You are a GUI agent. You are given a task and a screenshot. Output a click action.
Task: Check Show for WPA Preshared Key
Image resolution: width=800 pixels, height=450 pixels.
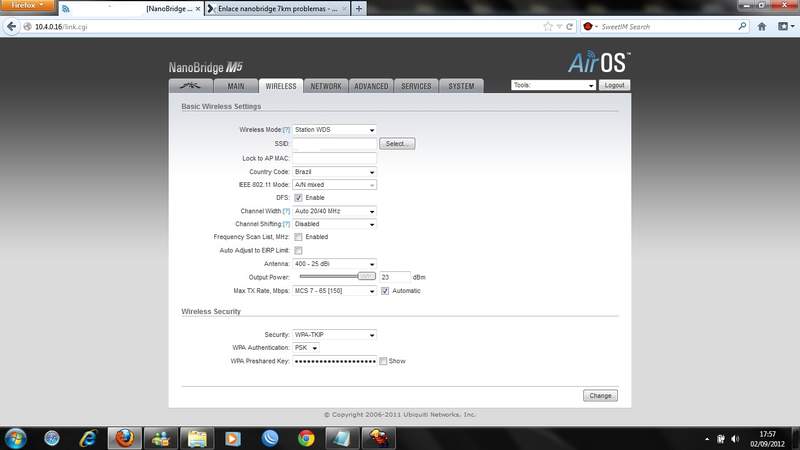[383, 361]
